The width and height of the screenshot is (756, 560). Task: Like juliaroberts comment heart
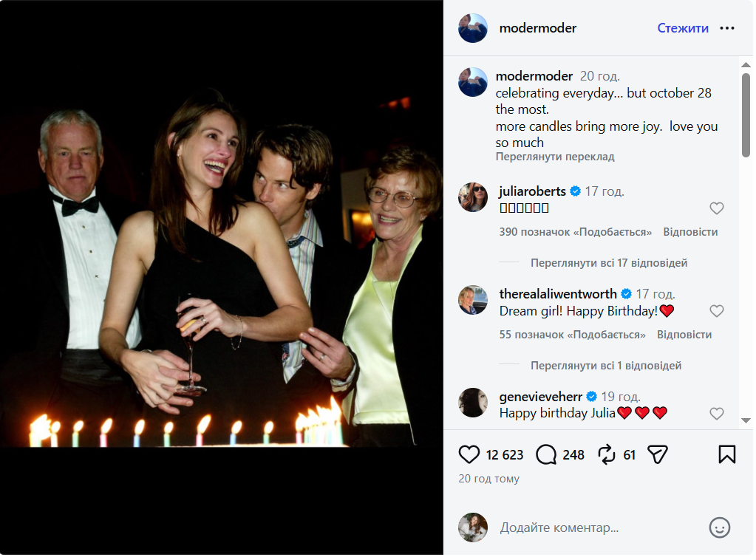717,208
